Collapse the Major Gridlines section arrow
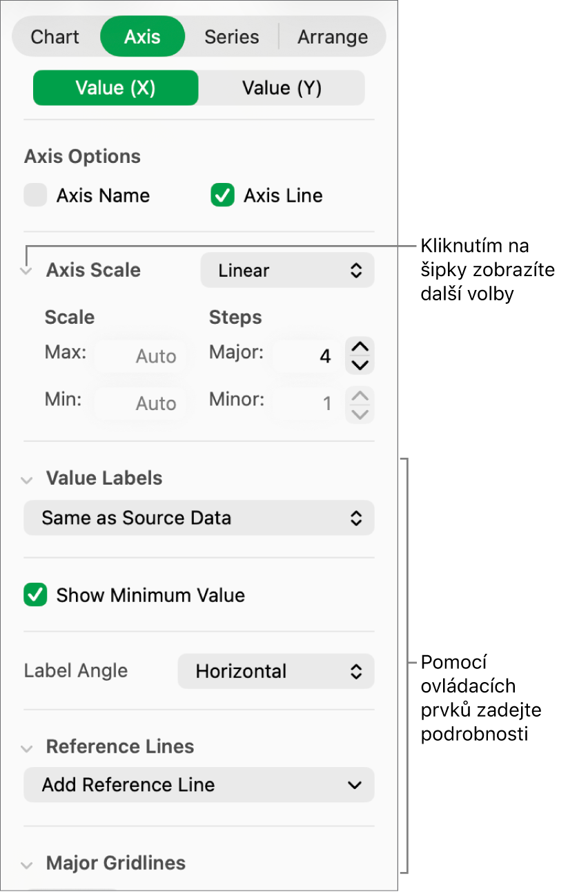 pyautogui.click(x=27, y=864)
